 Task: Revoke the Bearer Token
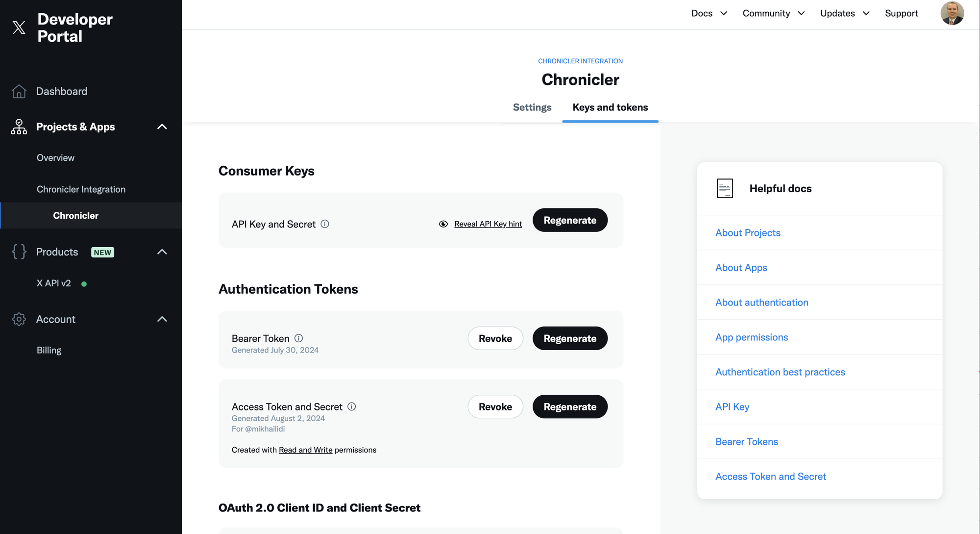(x=495, y=338)
